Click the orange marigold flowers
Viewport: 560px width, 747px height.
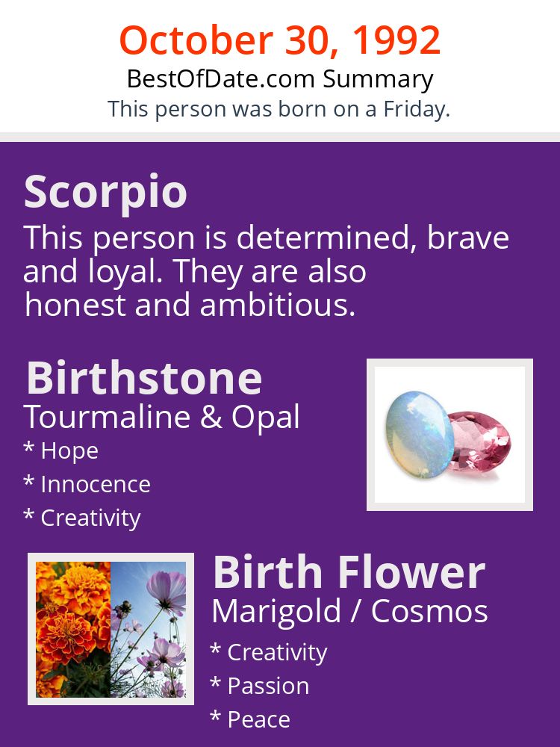[x=72, y=629]
